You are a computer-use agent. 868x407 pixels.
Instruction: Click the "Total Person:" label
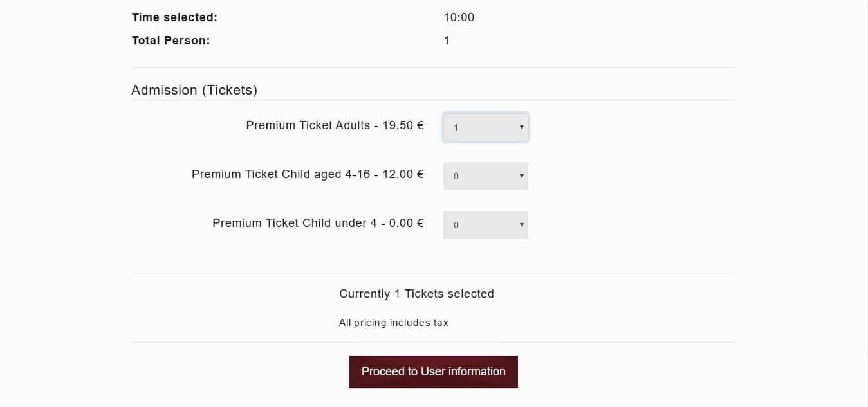click(171, 41)
